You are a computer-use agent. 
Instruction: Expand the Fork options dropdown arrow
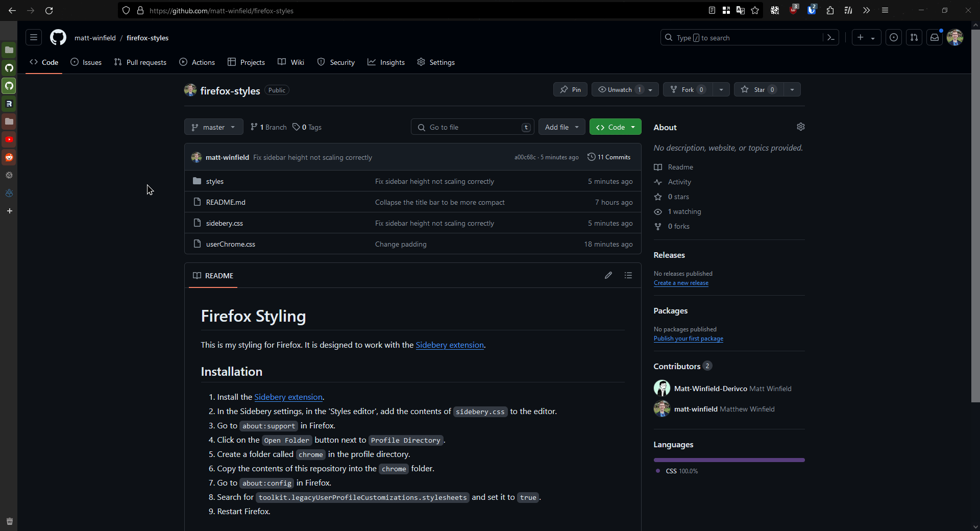pos(721,89)
